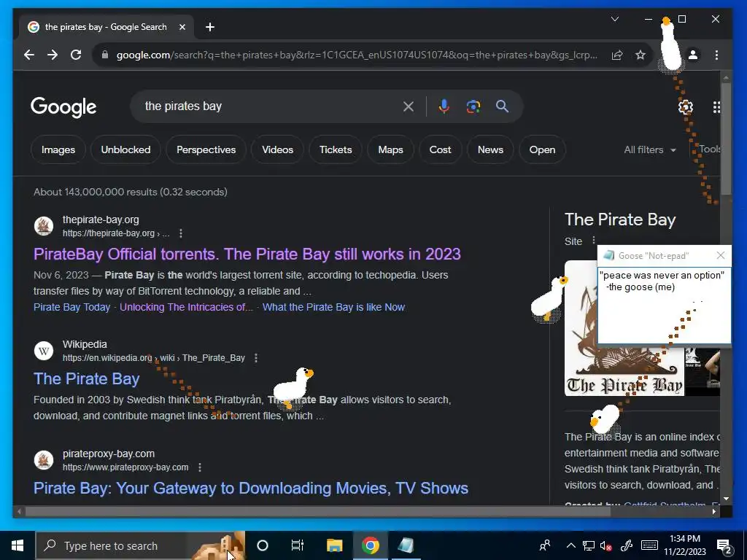Screen dimensions: 747x560
Task: Open the notepad app taskbar icon
Action: point(406,545)
